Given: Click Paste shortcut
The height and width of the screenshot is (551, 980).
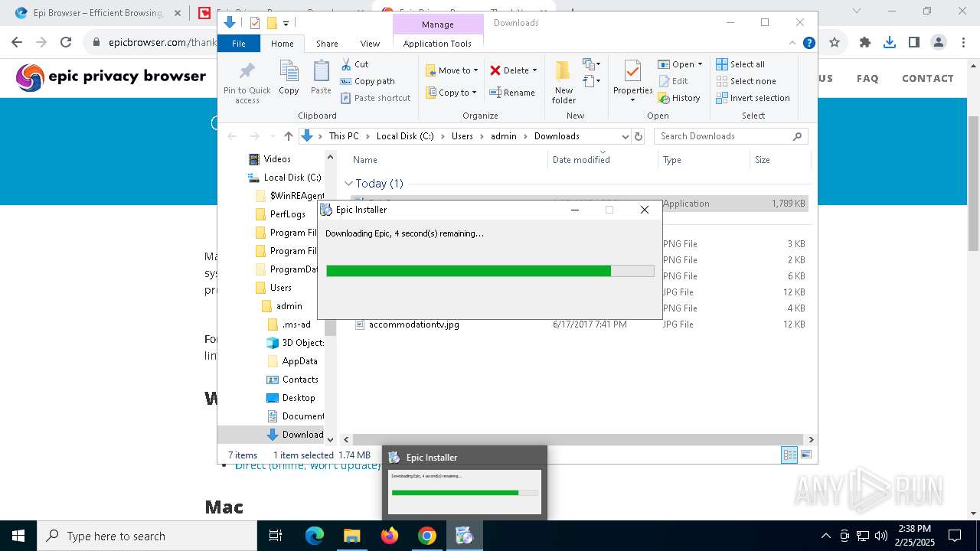Looking at the screenshot, I should click(375, 98).
